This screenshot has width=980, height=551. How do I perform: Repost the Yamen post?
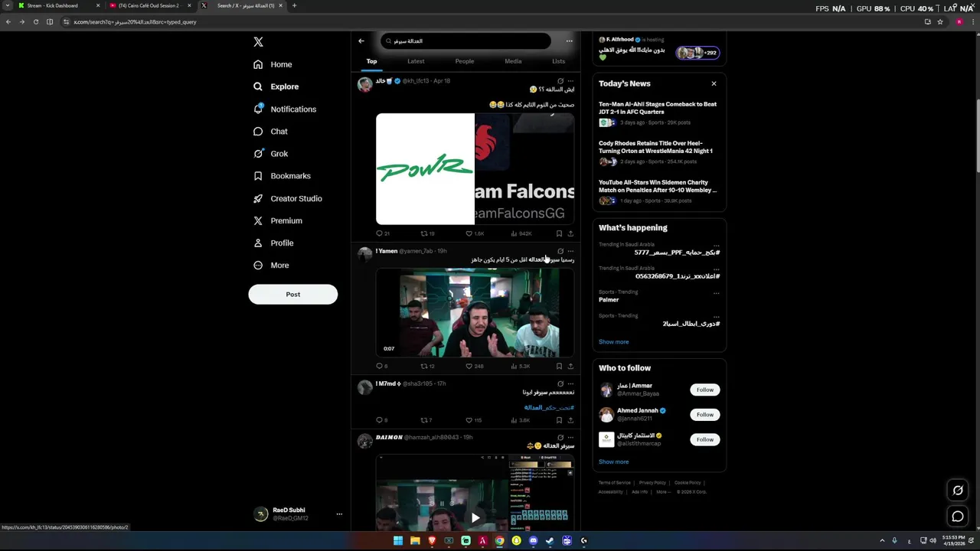tap(427, 366)
